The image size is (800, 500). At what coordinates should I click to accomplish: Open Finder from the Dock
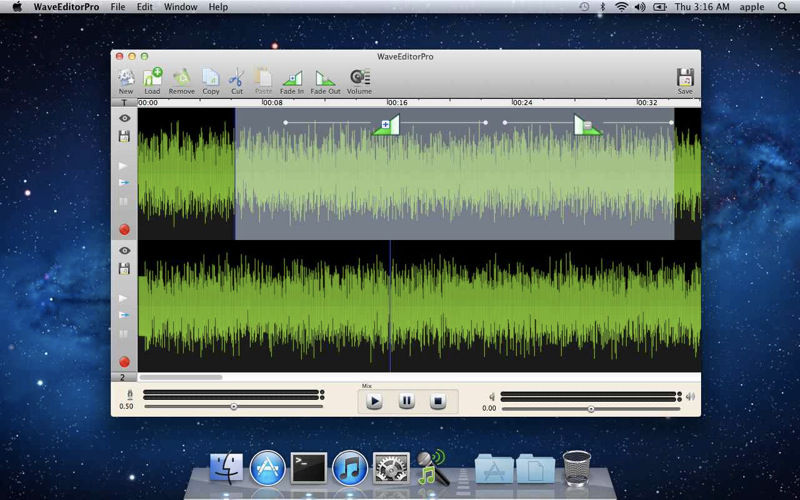[227, 468]
